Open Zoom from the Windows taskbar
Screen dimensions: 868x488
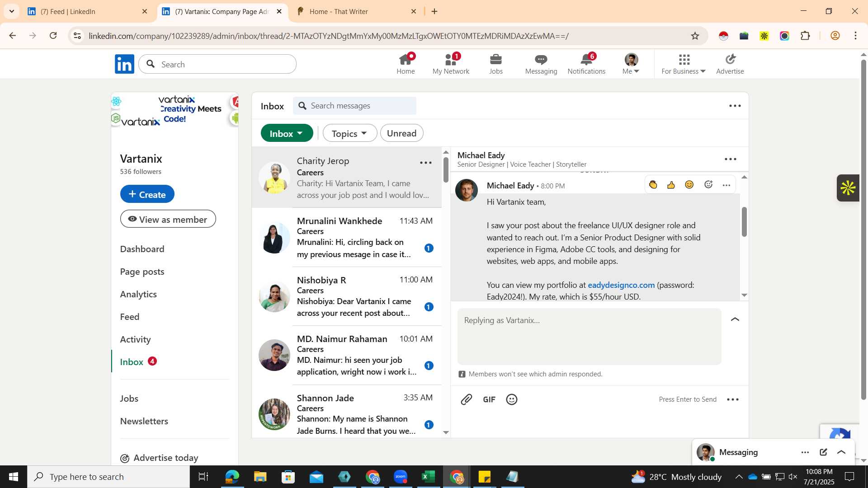pos(401,477)
